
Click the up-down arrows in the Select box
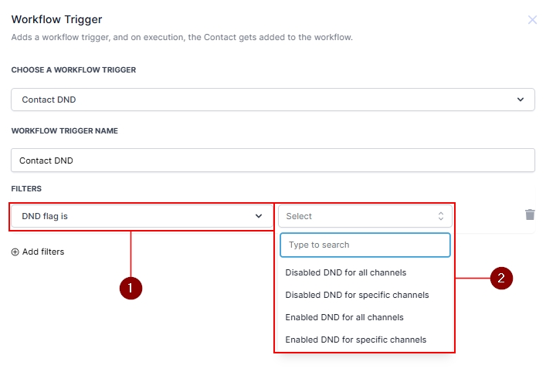441,216
